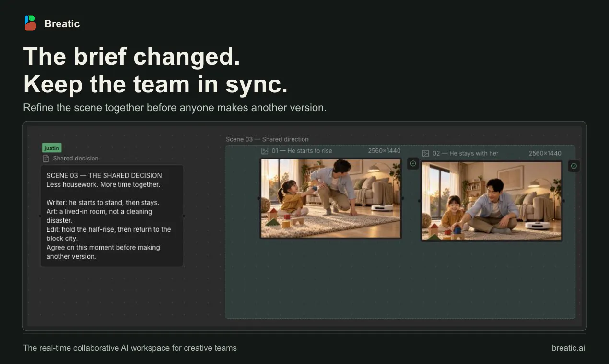Click the headline Keep the team in sync.
This screenshot has height=364, width=609.
[x=155, y=84]
